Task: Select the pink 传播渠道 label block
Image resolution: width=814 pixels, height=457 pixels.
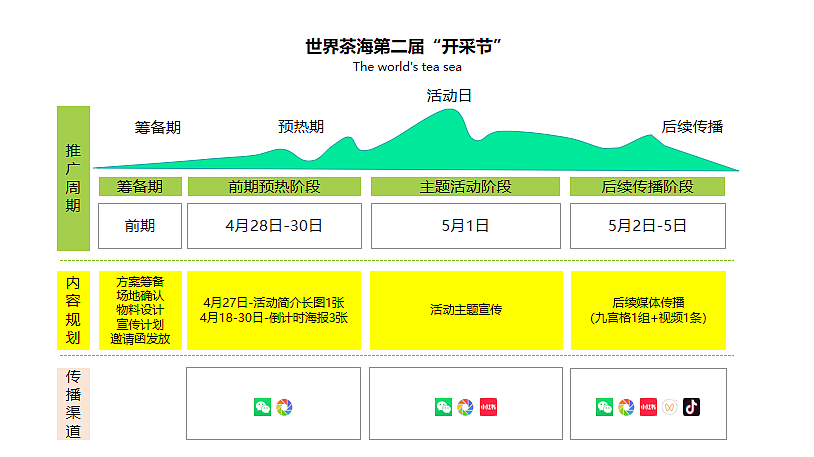Action: (x=73, y=404)
